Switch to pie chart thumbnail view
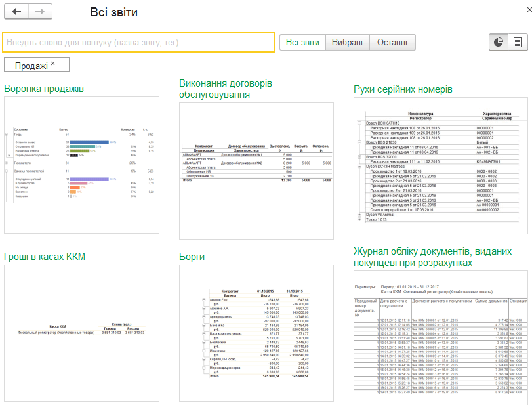 498,43
